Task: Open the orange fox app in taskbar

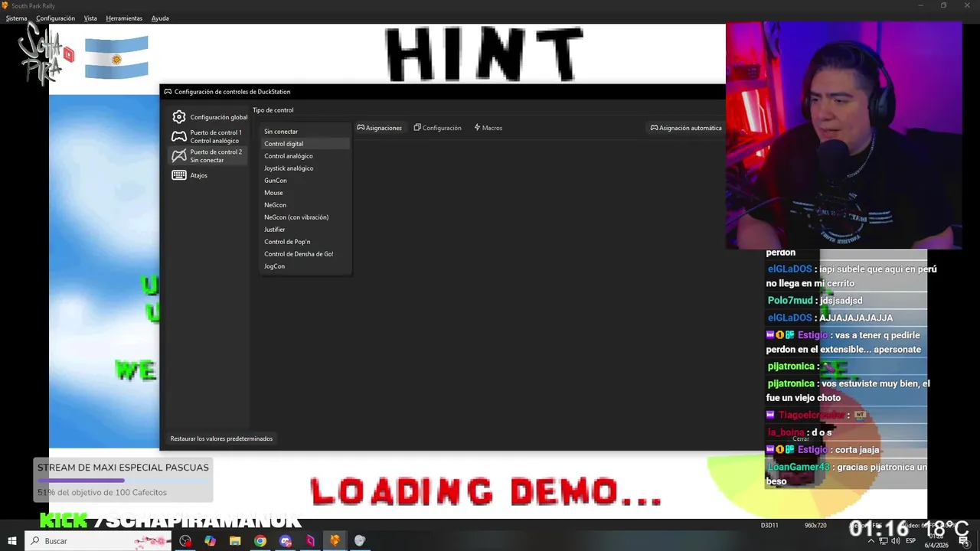Action: (x=335, y=541)
